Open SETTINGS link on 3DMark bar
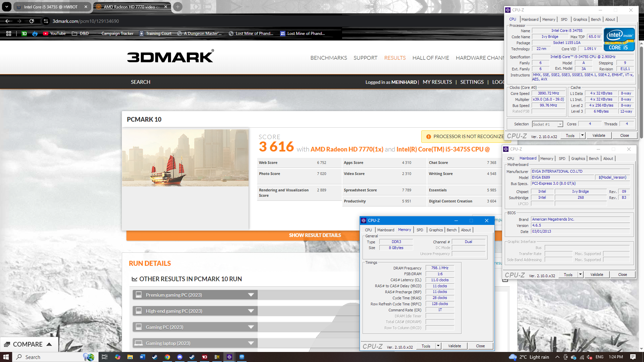The height and width of the screenshot is (362, 644). (472, 82)
